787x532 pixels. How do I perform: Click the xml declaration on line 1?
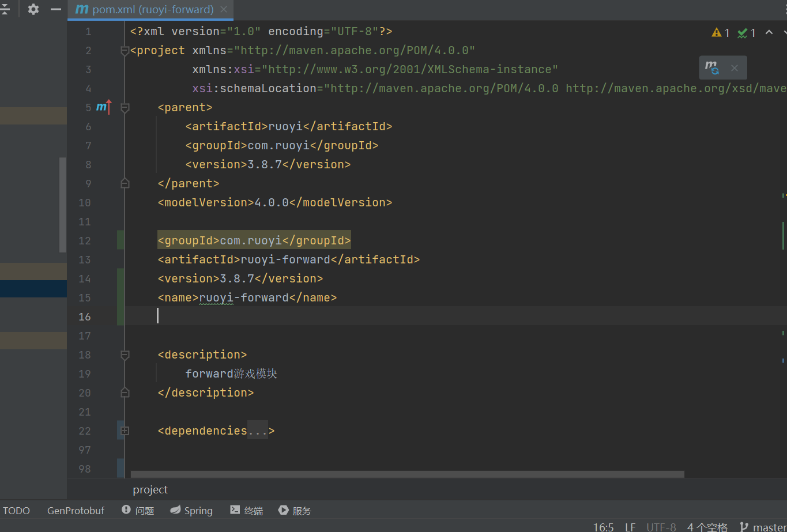click(x=261, y=31)
